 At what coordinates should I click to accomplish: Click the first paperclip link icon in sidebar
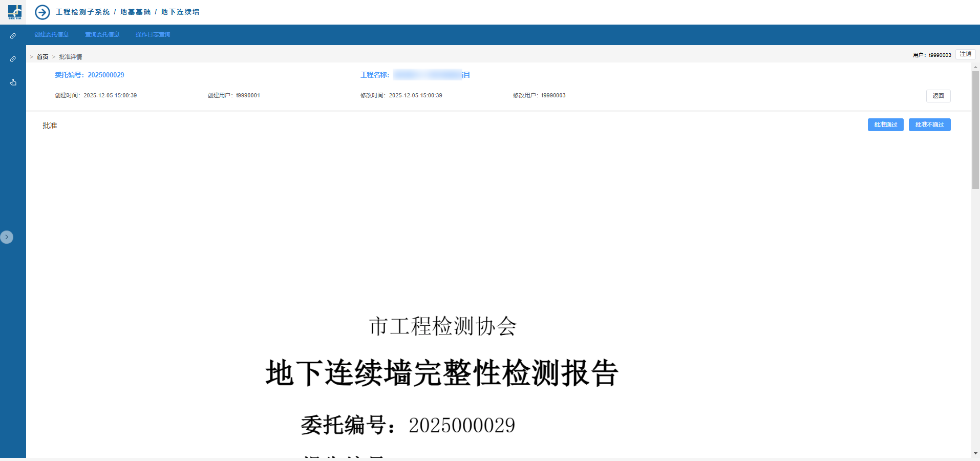13,36
